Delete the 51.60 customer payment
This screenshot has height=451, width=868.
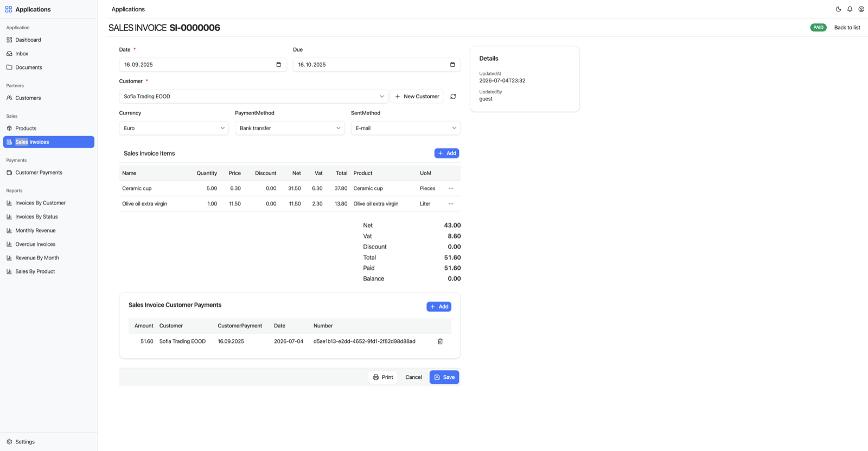tap(440, 341)
